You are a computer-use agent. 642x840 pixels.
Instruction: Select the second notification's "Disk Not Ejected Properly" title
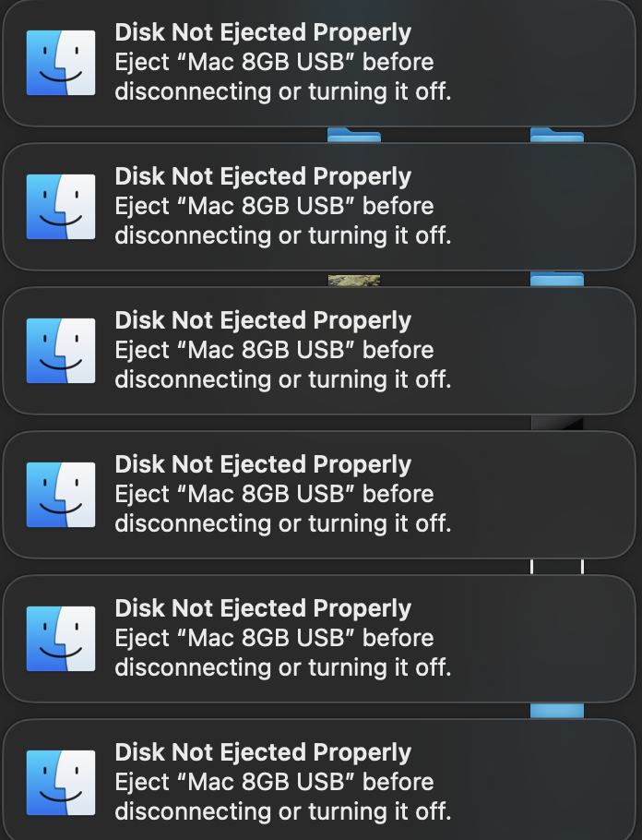(x=263, y=177)
